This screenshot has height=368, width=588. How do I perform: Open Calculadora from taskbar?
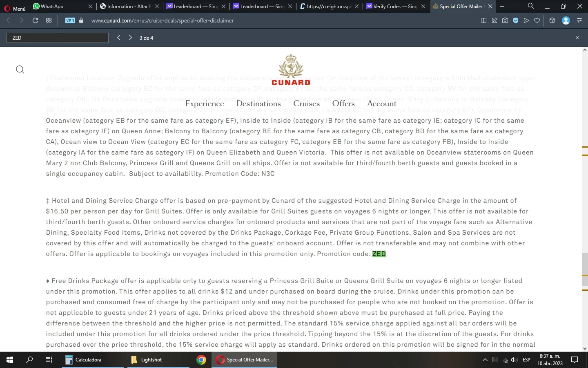[94, 360]
